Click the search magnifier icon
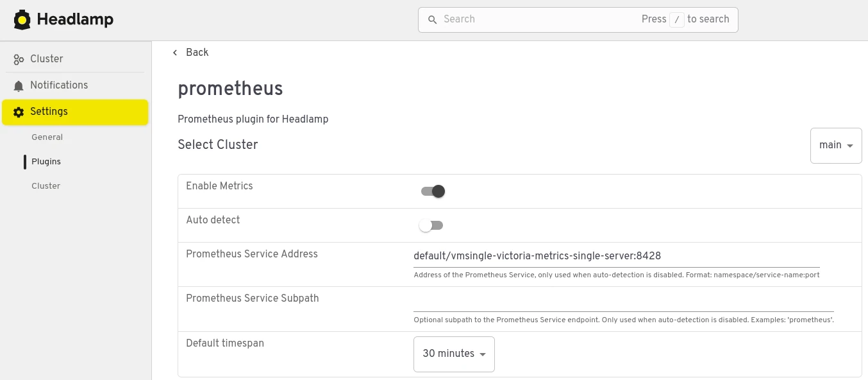Viewport: 868px width, 380px height. (432, 20)
